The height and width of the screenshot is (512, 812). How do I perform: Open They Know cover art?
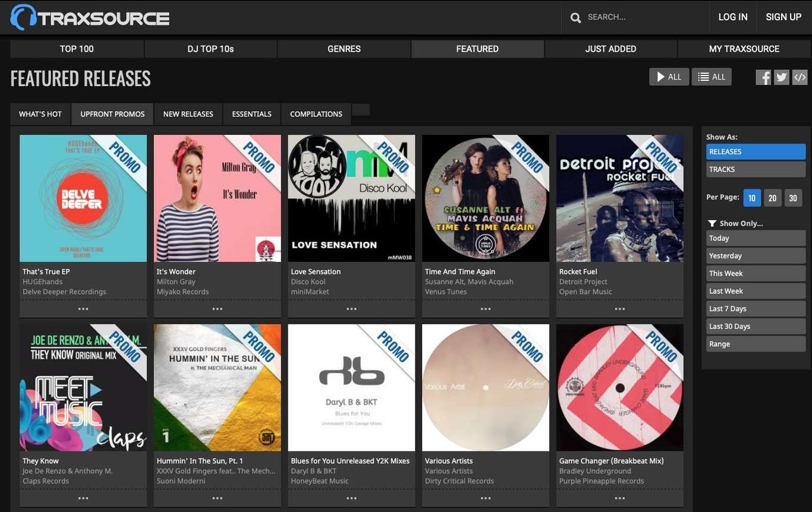pyautogui.click(x=83, y=388)
